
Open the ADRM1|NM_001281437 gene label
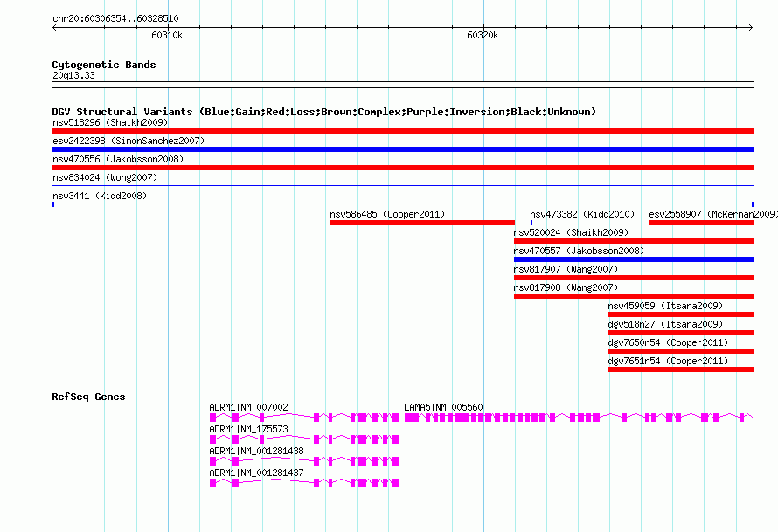tap(256, 473)
